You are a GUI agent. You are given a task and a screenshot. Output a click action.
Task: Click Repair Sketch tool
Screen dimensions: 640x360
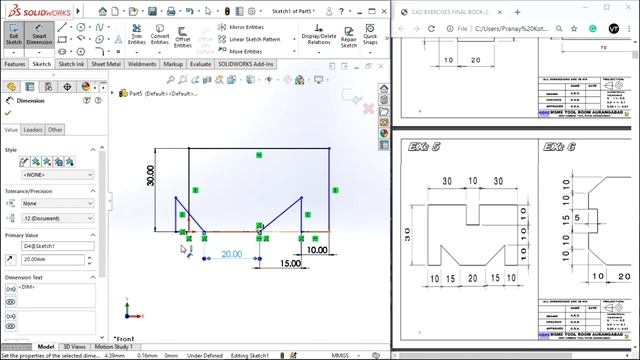pyautogui.click(x=349, y=37)
